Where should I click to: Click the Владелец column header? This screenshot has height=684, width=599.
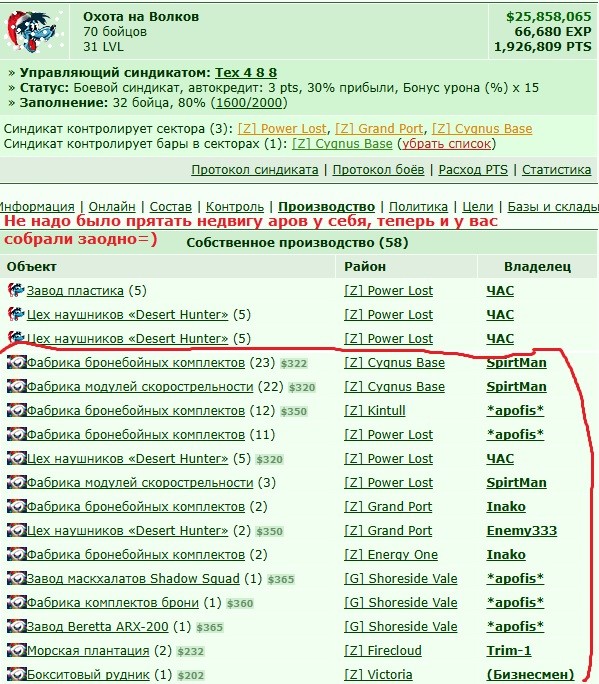pyautogui.click(x=537, y=267)
